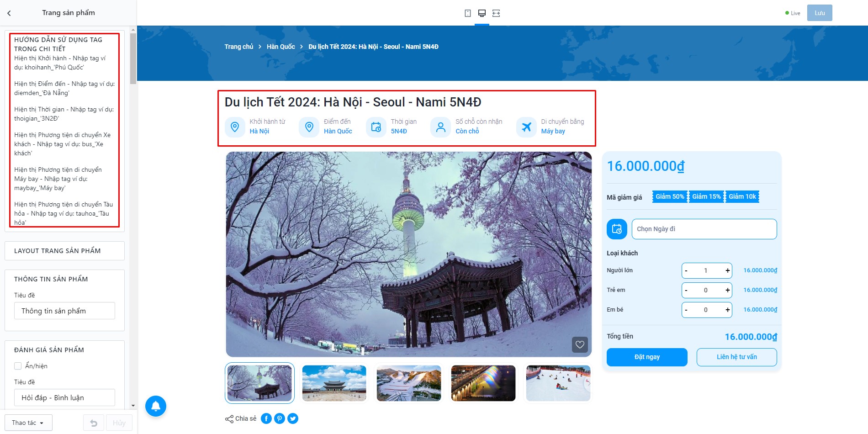
Task: Select the Seoul tower snow thumbnail
Action: (x=259, y=383)
